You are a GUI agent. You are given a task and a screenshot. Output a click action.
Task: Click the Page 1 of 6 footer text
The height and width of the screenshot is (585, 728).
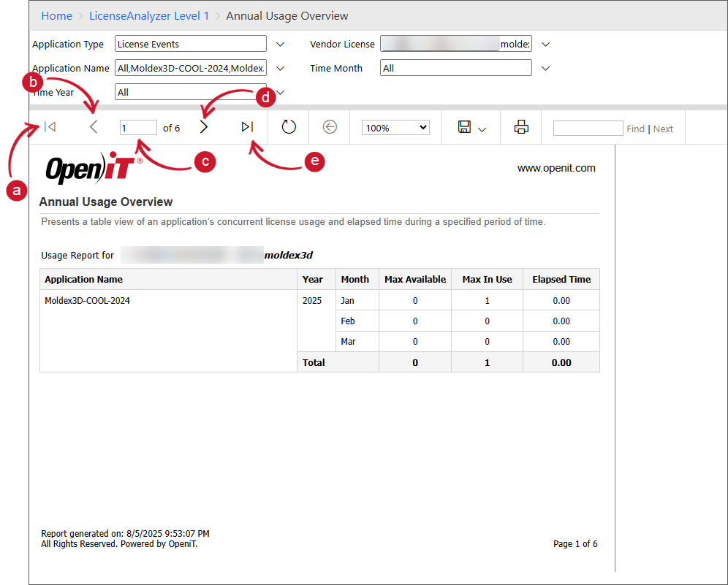(575, 543)
